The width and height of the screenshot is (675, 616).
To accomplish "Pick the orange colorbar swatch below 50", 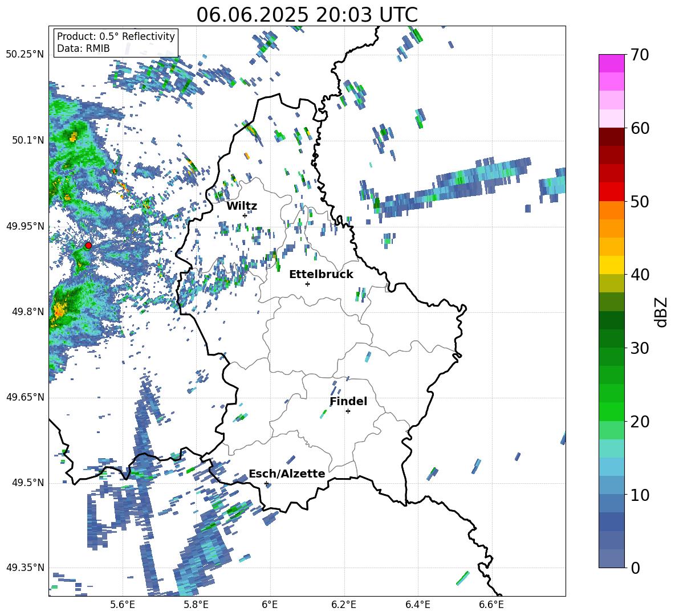I will 611,210.
